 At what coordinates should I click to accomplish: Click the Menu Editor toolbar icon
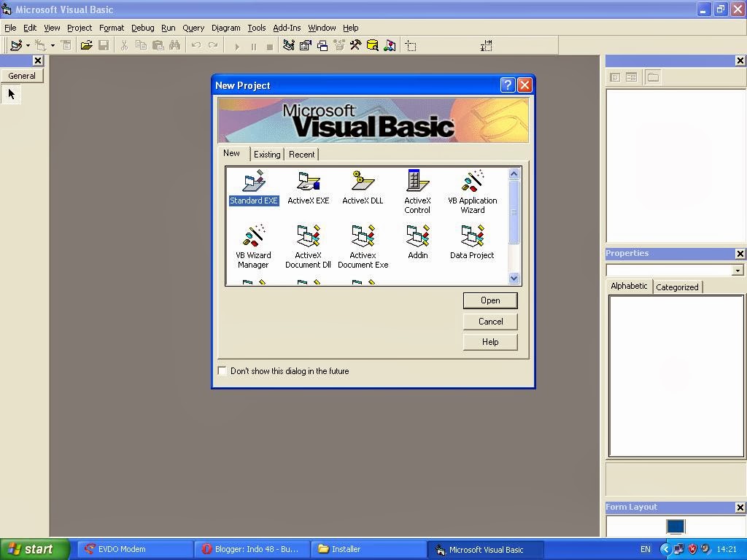(66, 45)
